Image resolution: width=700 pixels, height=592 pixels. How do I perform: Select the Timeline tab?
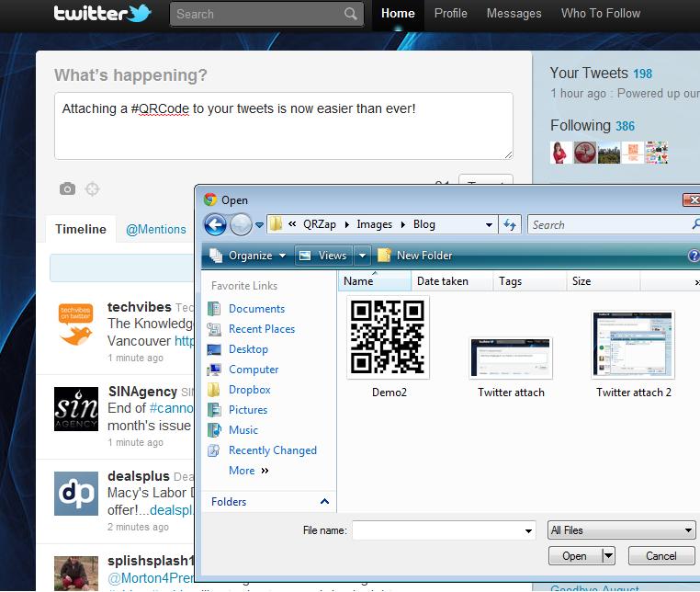pos(80,229)
